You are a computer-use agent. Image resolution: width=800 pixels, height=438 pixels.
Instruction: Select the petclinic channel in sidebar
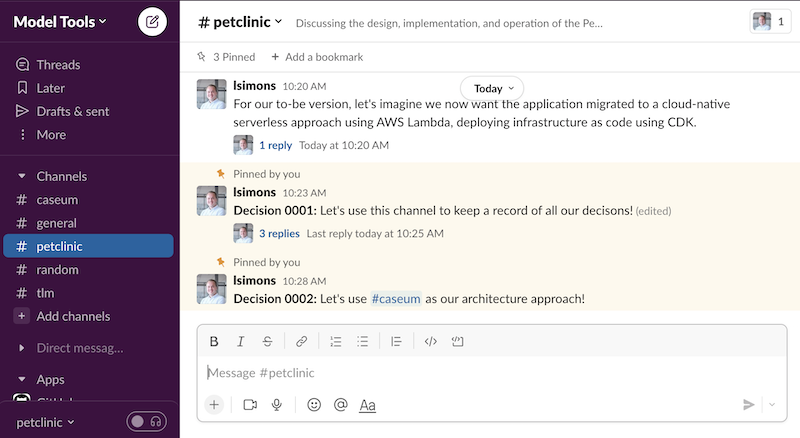pos(88,246)
